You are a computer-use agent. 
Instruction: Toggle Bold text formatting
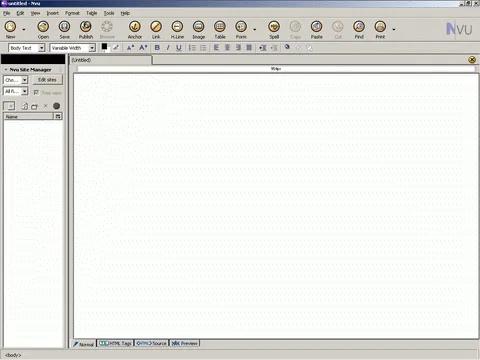point(157,48)
